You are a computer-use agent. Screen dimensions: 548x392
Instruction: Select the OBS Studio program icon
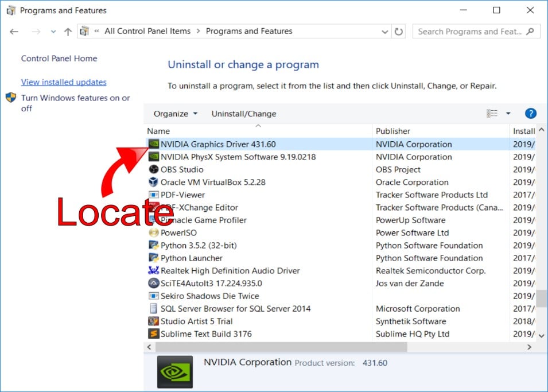coord(153,169)
